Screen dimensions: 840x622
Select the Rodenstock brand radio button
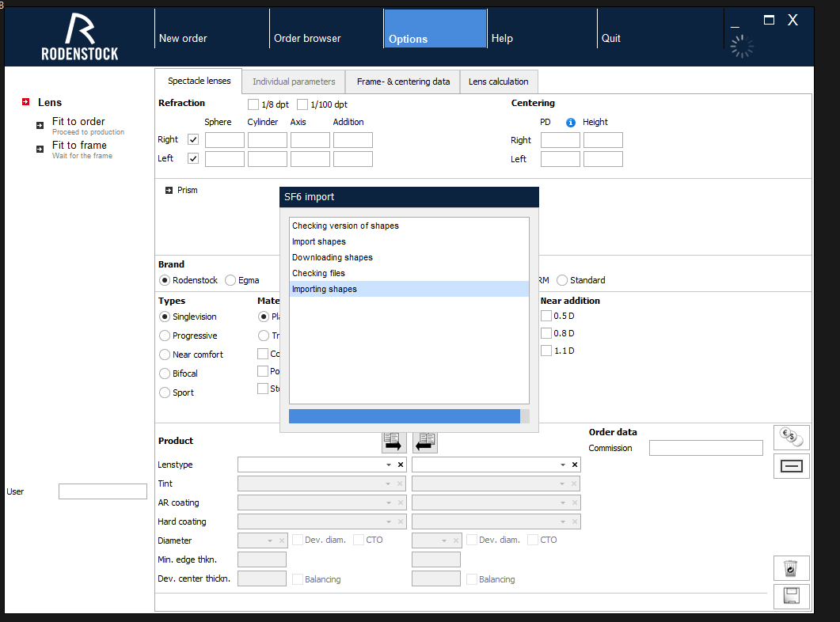tap(165, 280)
